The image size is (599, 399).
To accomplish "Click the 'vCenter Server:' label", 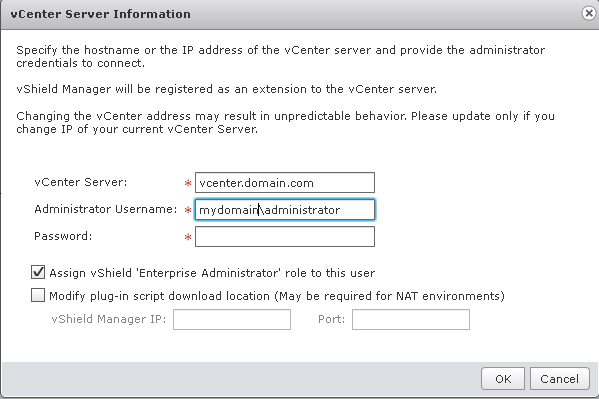I will pyautogui.click(x=81, y=182).
